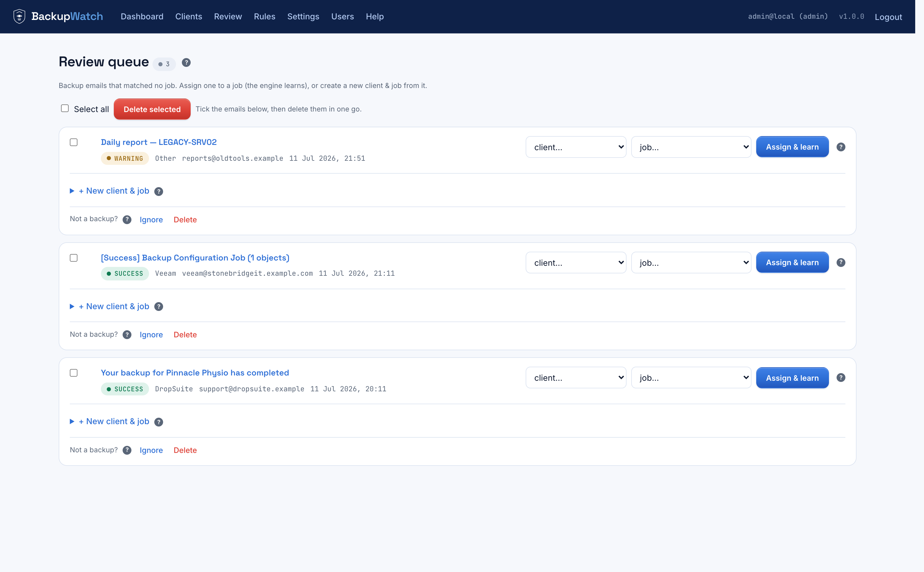Viewport: 924px width, 572px height.
Task: Tick checkbox for Pinnacle Physio backup email
Action: [74, 373]
